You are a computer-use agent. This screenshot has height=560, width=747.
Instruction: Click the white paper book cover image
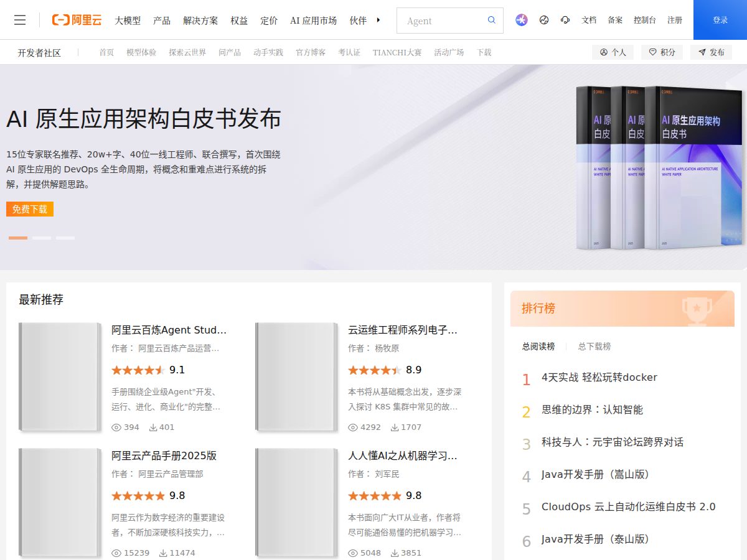coord(660,167)
